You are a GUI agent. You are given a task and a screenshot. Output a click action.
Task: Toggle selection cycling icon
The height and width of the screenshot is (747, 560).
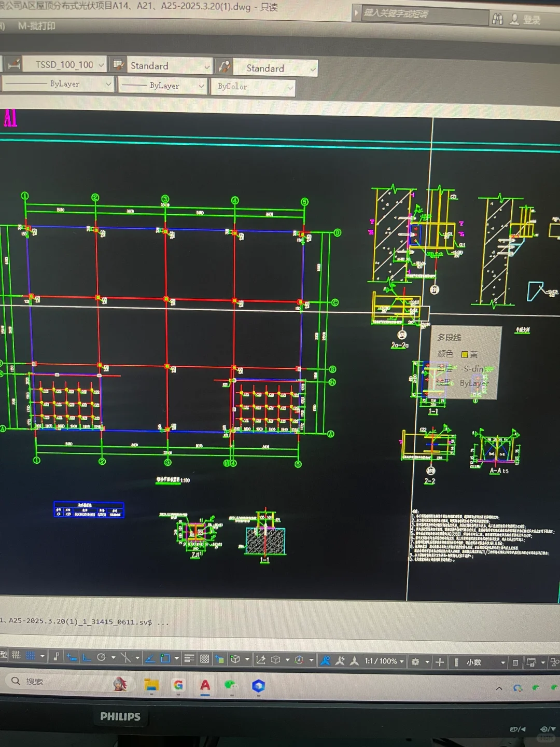click(x=220, y=659)
